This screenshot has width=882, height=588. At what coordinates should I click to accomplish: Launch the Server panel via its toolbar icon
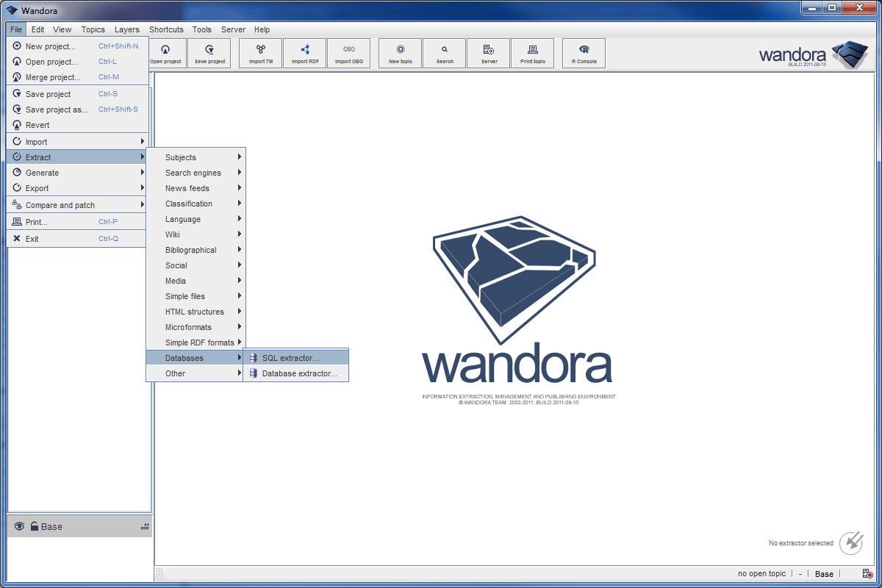click(x=488, y=53)
